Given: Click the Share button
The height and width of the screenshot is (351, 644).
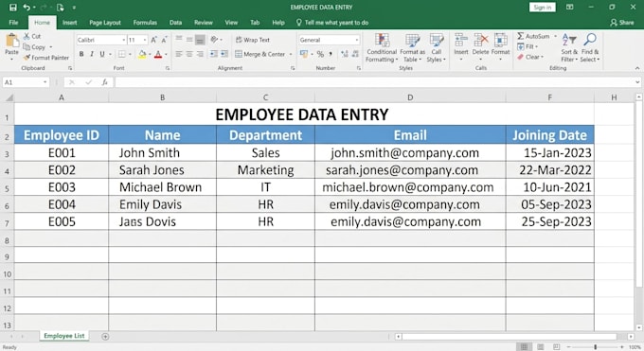Looking at the screenshot, I should 622,23.
